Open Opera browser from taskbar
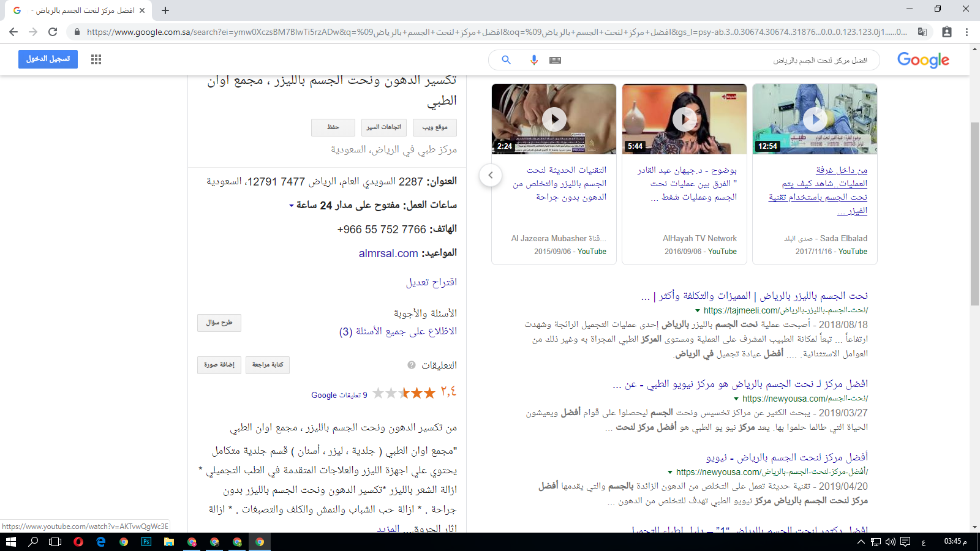The width and height of the screenshot is (980, 551). coord(78,542)
